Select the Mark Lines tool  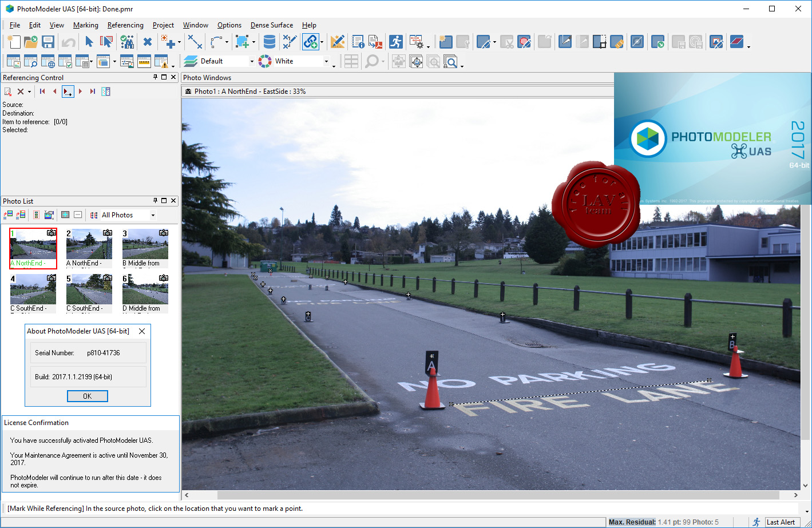coord(195,42)
